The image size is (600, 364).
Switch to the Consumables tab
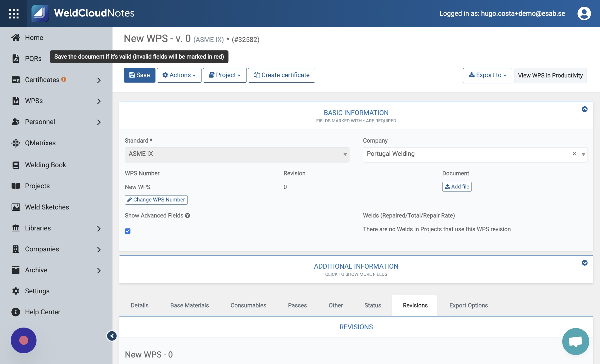click(248, 305)
